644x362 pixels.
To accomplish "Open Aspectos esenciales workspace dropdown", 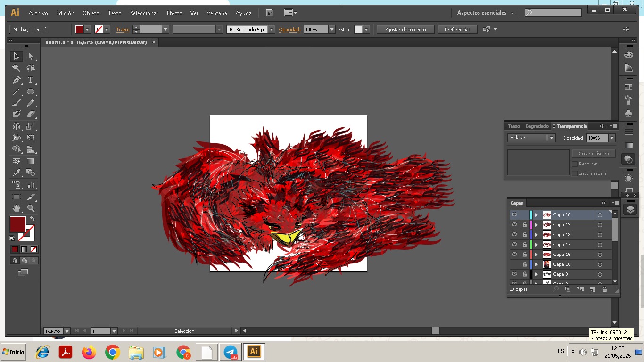I will coord(485,13).
